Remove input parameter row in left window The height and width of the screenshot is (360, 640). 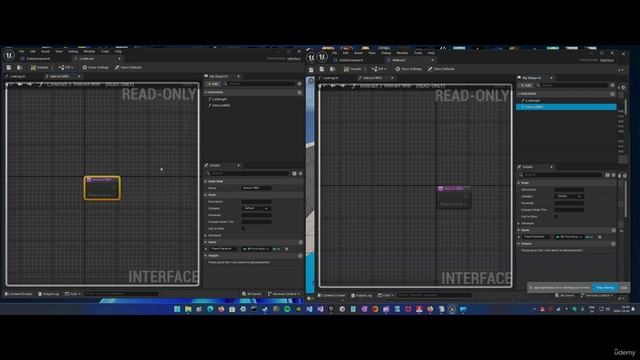(x=287, y=249)
